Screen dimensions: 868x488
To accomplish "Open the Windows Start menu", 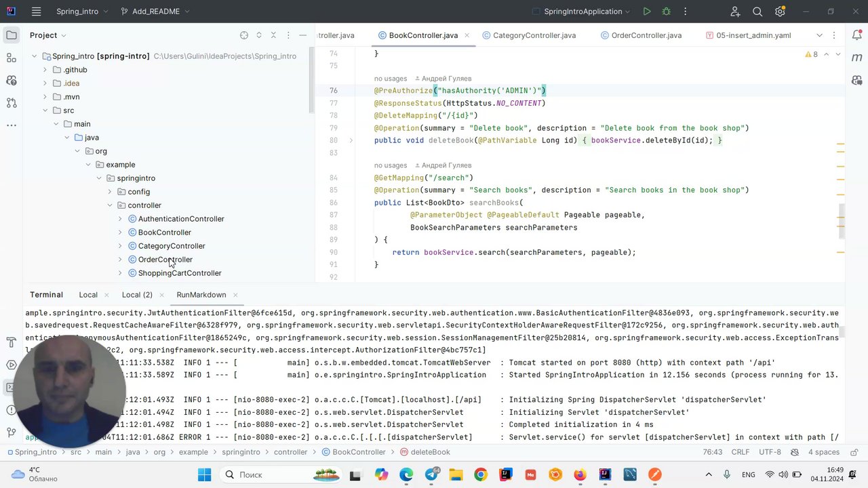I will pos(205,474).
